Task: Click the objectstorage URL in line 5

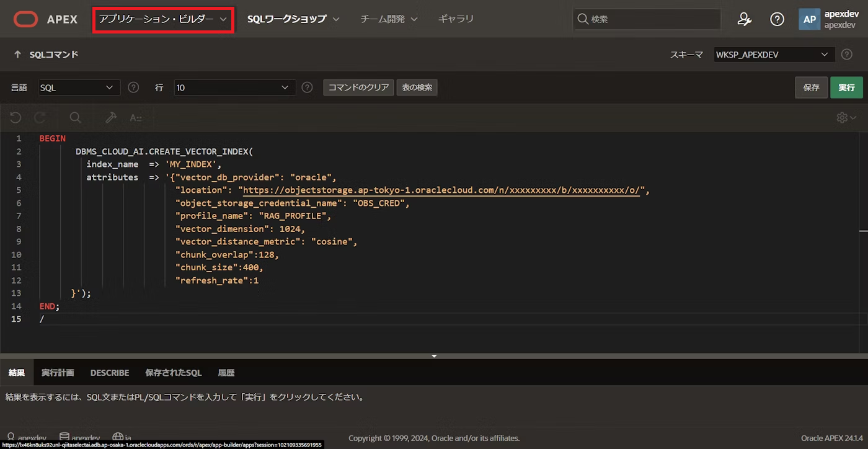Action: pyautogui.click(x=441, y=190)
